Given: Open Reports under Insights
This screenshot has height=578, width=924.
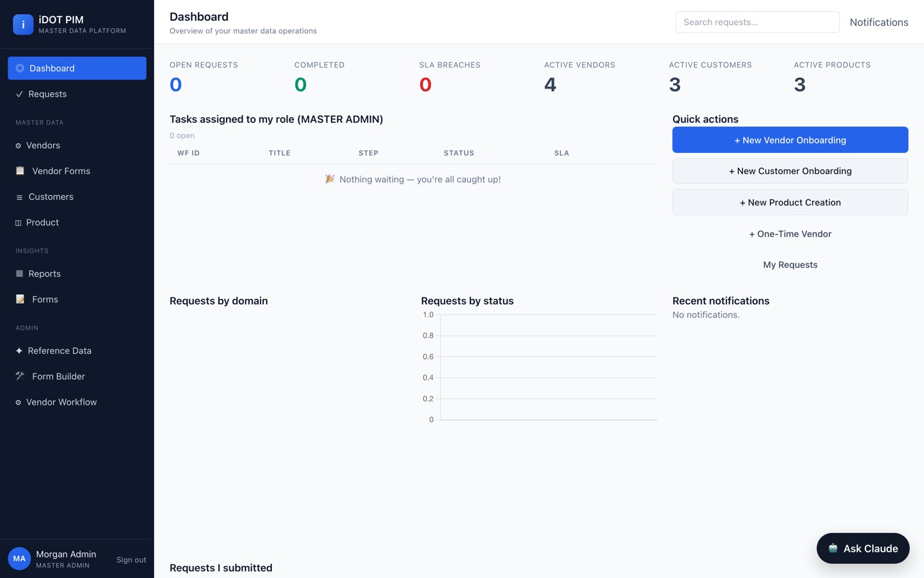Looking at the screenshot, I should (77, 274).
